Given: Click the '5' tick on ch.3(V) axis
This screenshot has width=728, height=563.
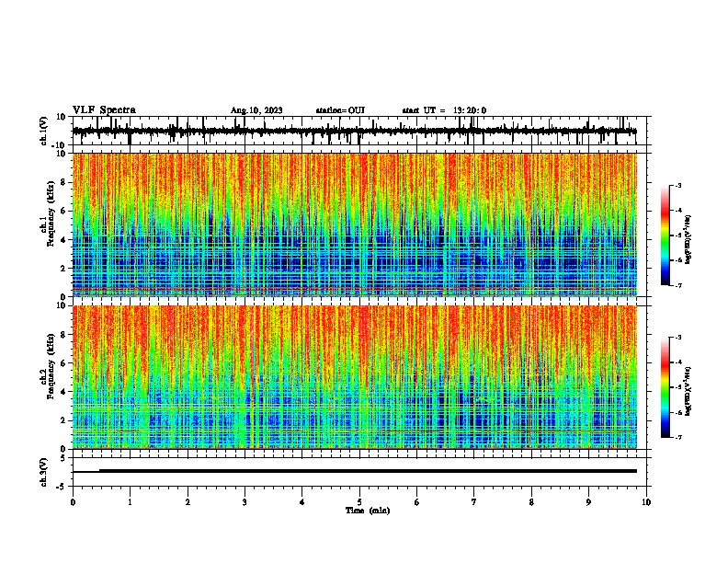Looking at the screenshot, I should point(64,458).
